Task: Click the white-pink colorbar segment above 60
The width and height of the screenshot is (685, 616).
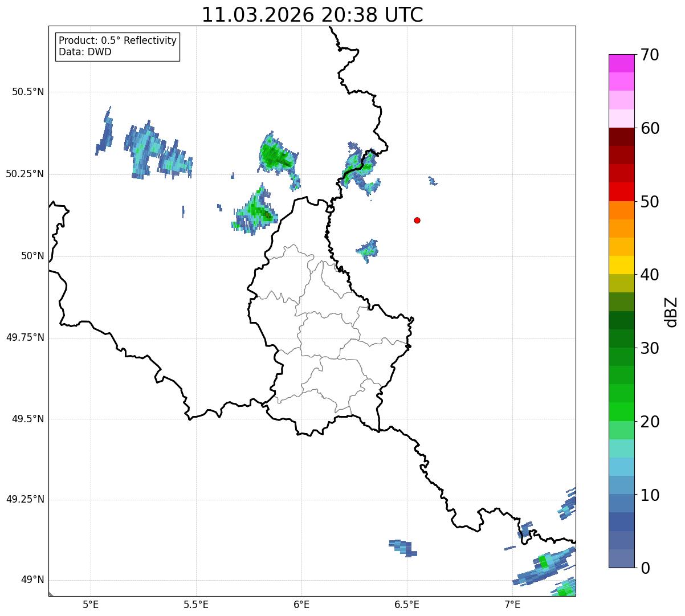Action: click(621, 119)
